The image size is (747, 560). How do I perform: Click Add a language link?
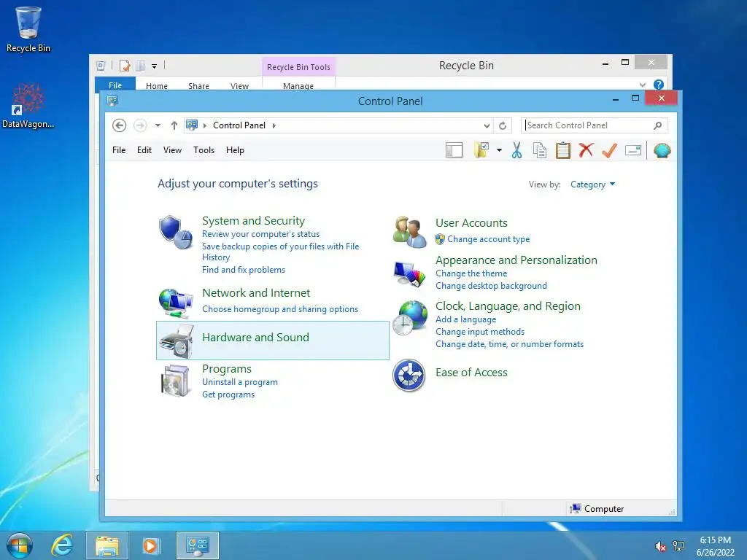pyautogui.click(x=465, y=319)
